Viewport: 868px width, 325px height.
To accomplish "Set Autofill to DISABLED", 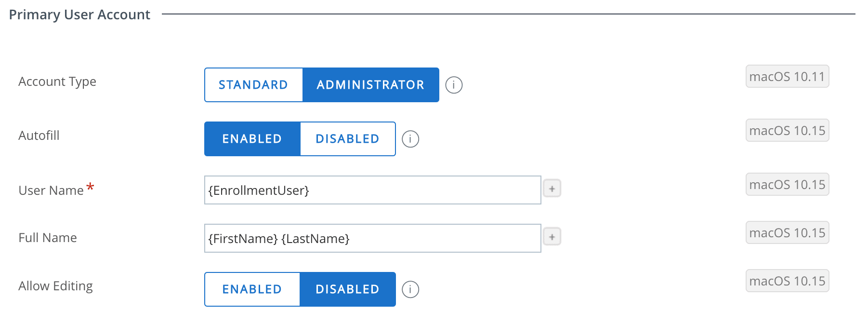I will click(348, 139).
